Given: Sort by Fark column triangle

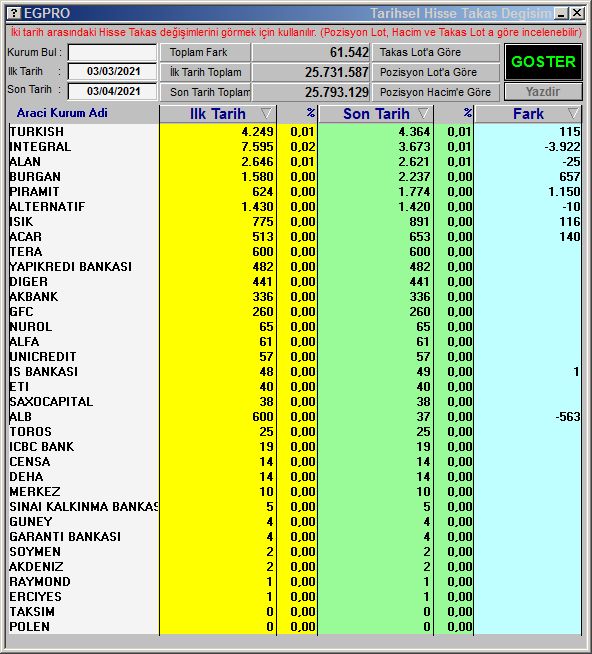Looking at the screenshot, I should pyautogui.click(x=573, y=113).
